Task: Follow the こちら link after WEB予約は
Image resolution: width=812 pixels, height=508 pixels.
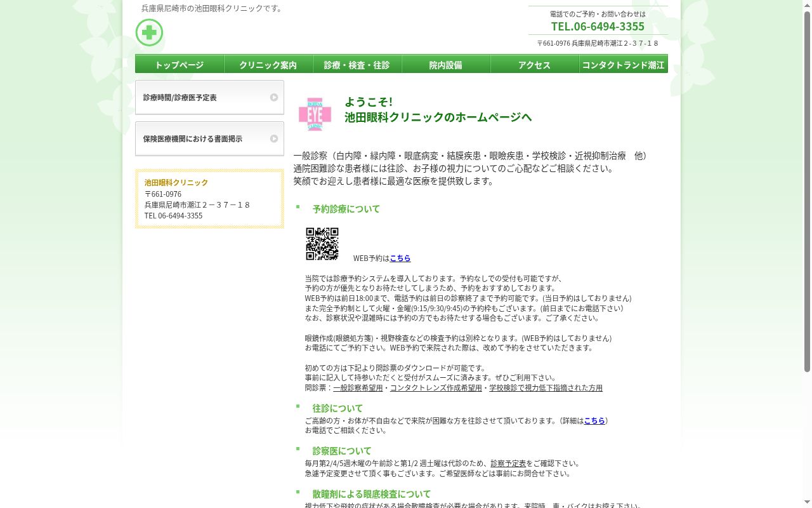Action: click(400, 258)
